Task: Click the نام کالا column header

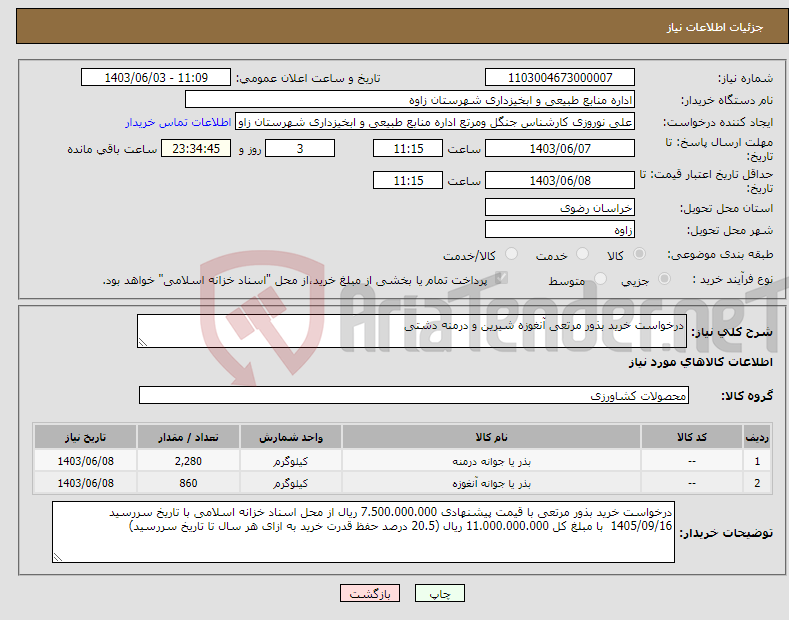Action: click(491, 437)
